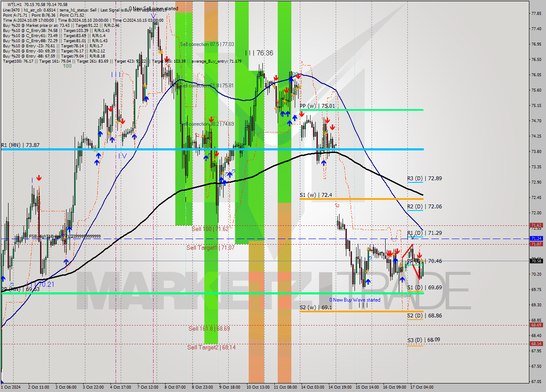The width and height of the screenshot is (546, 392).
Task: Click the 'Buy %10 @ C_Entry38: 74.58' line
Action: click(56, 30)
